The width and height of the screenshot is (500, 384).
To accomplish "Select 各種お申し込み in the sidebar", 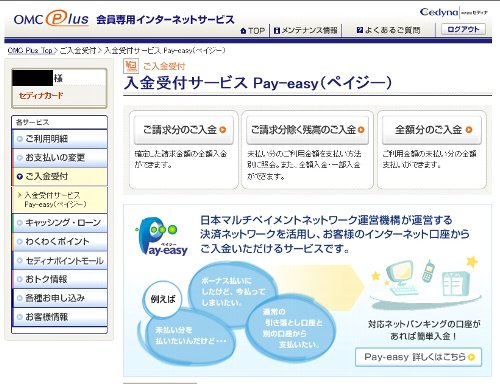I will click(x=60, y=298).
